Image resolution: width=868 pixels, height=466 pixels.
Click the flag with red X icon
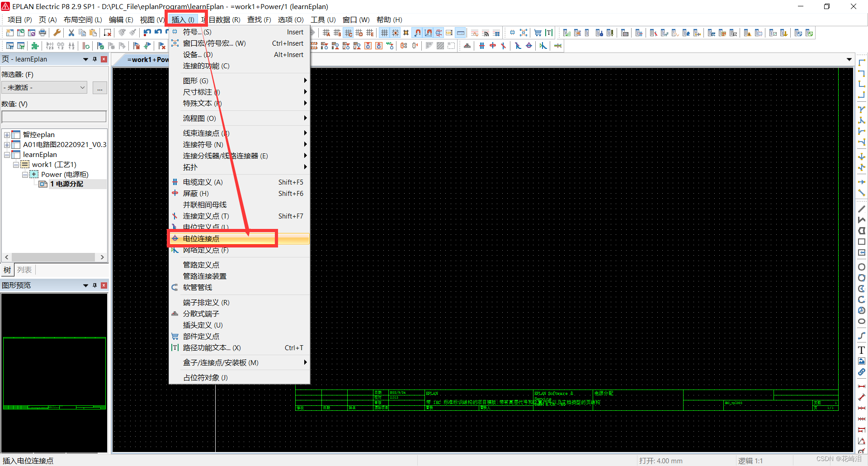(162, 46)
